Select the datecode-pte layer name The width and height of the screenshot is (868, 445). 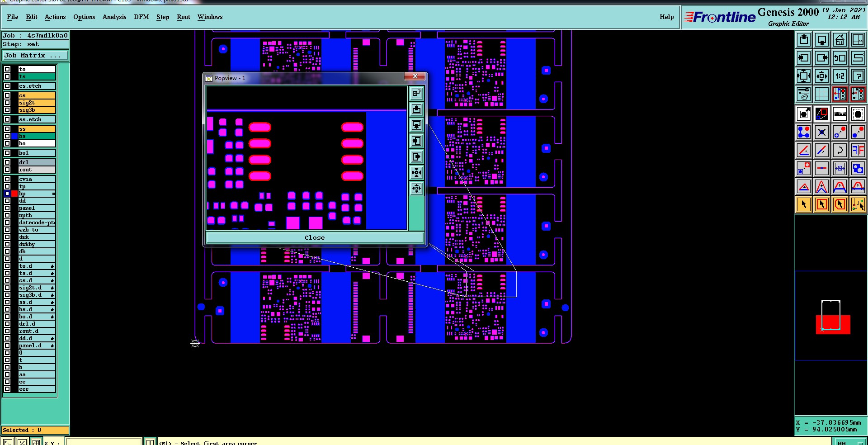pos(37,222)
